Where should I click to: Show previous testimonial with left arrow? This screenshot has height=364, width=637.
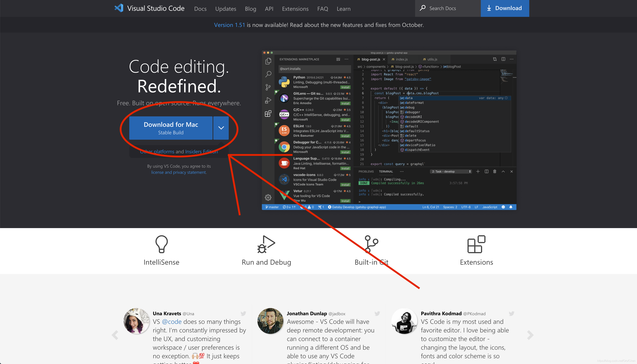pos(115,335)
